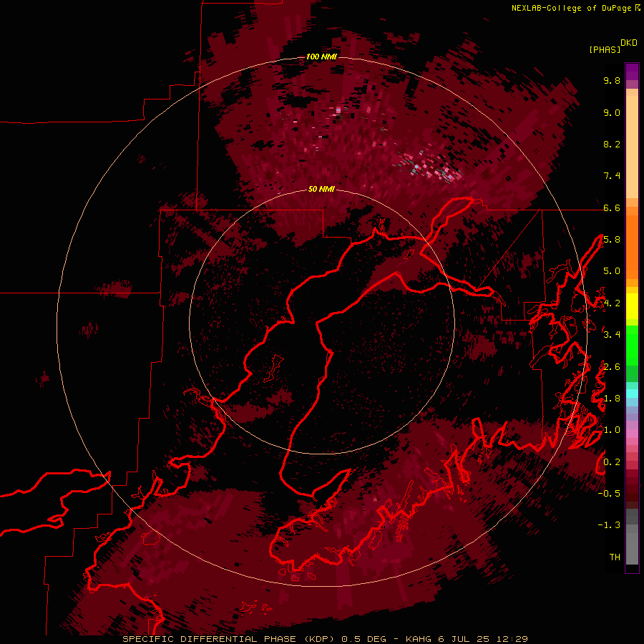Viewport: 644px width, 644px height.
Task: Click the 8.2 value on the color scale
Action: click(612, 144)
